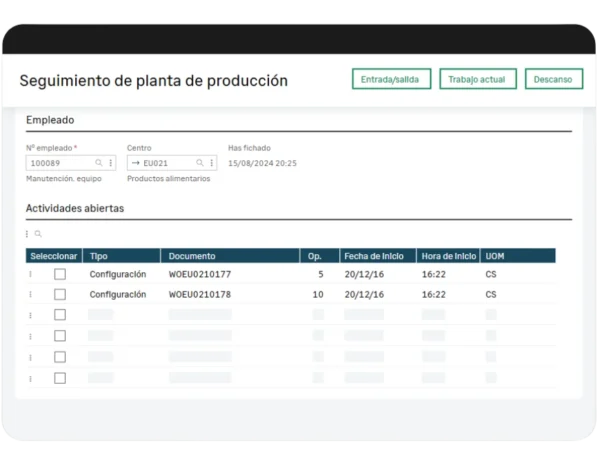Click the Entrada/salida button
Image resolution: width=600 pixels, height=463 pixels.
391,79
